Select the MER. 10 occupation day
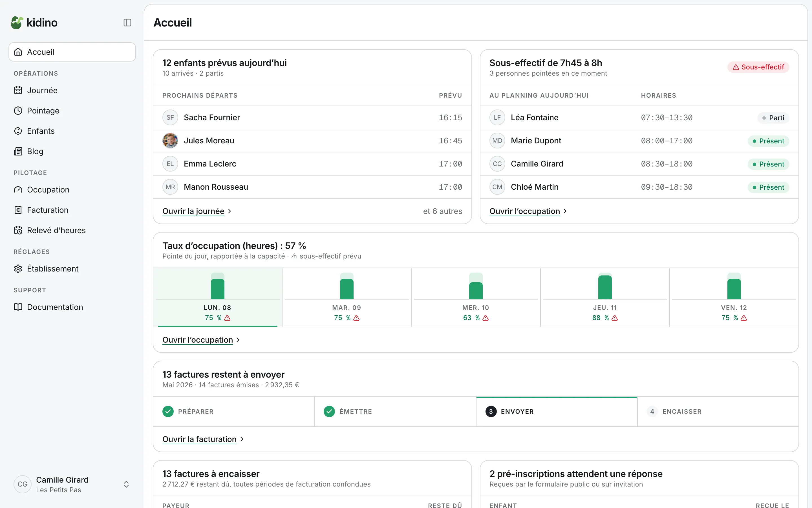Viewport: 812px width, 508px height. pos(476,297)
